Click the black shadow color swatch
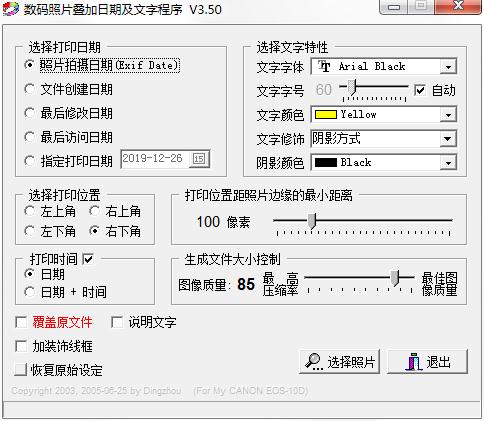This screenshot has height=421, width=484. click(x=326, y=163)
